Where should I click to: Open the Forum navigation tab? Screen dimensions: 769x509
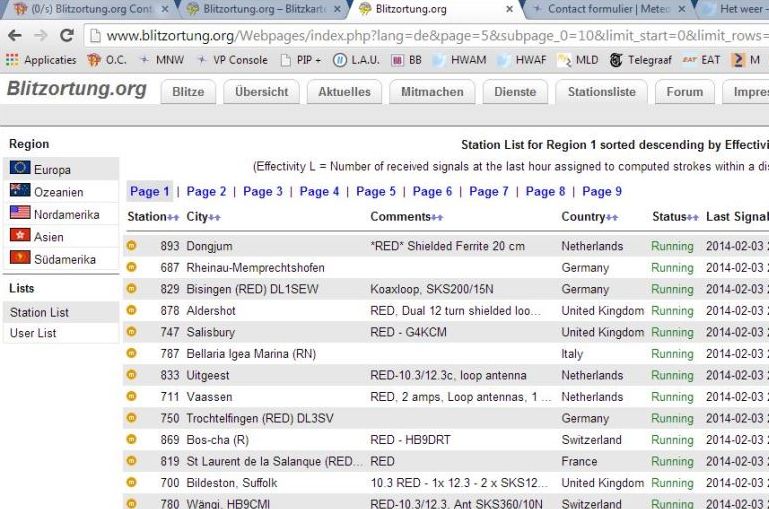click(685, 92)
